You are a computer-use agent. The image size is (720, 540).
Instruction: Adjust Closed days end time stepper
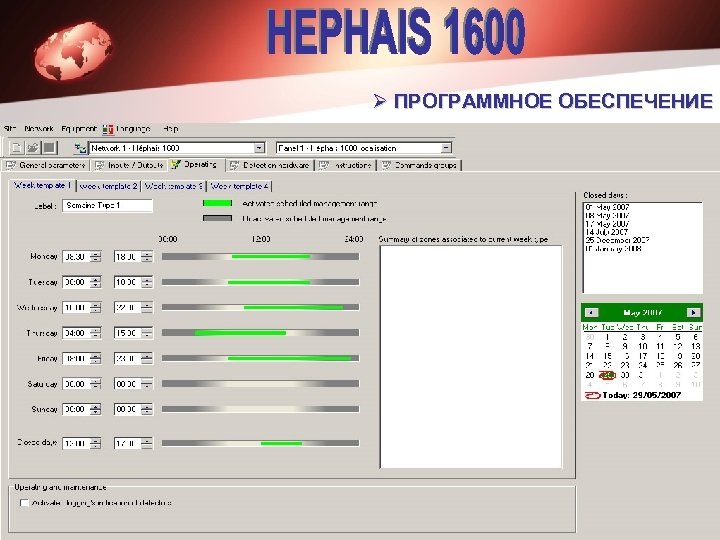click(x=146, y=444)
